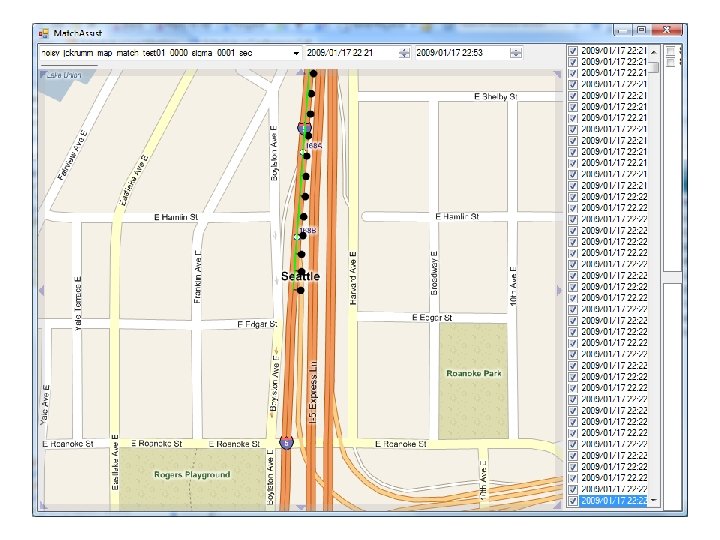This screenshot has width=720, height=540.
Task: Click the I-5 shield near exit 168A
Action: [304, 128]
